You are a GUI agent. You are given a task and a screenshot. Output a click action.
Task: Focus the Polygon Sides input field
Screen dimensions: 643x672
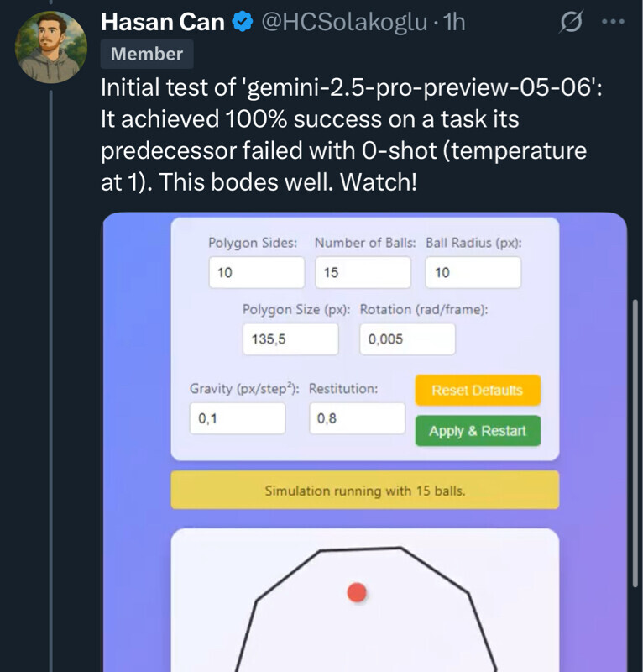(256, 273)
